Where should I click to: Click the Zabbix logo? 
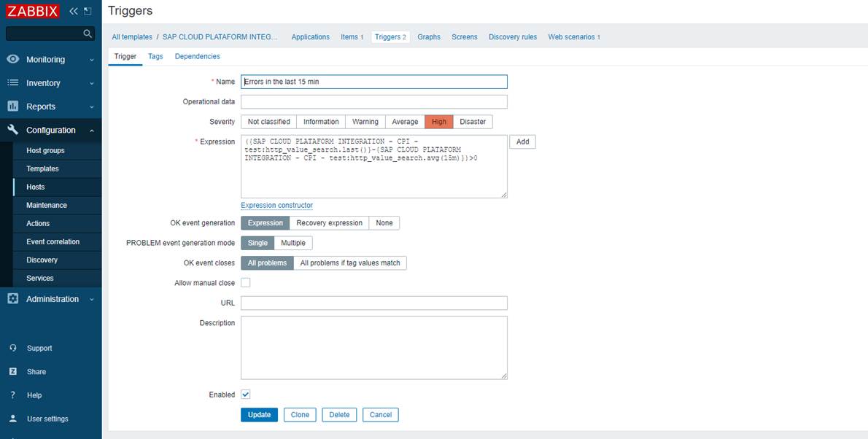pyautogui.click(x=33, y=11)
